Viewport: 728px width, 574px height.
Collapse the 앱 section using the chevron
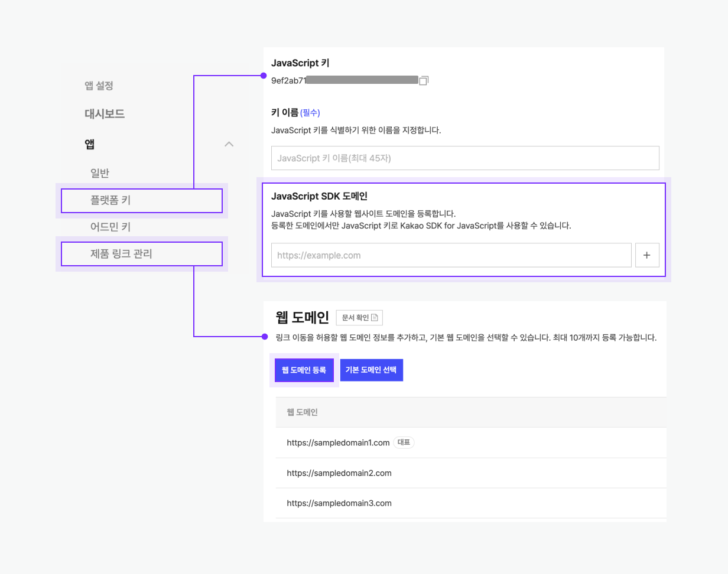coord(229,143)
